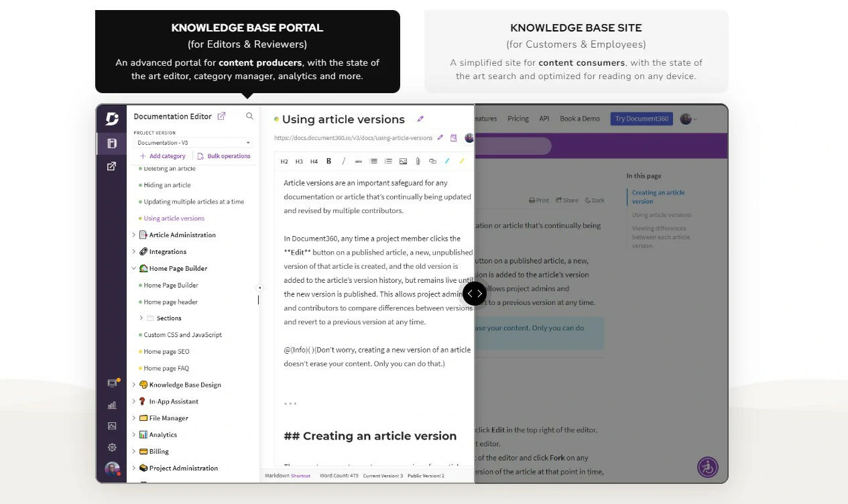Click Add category button
848x504 pixels.
pyautogui.click(x=162, y=156)
